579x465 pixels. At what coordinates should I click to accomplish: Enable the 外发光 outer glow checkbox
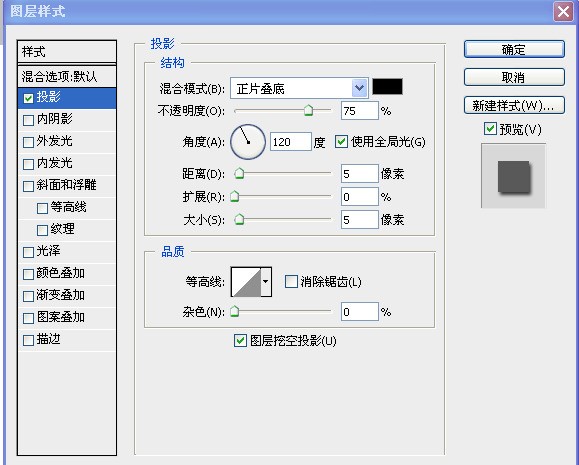point(28,142)
